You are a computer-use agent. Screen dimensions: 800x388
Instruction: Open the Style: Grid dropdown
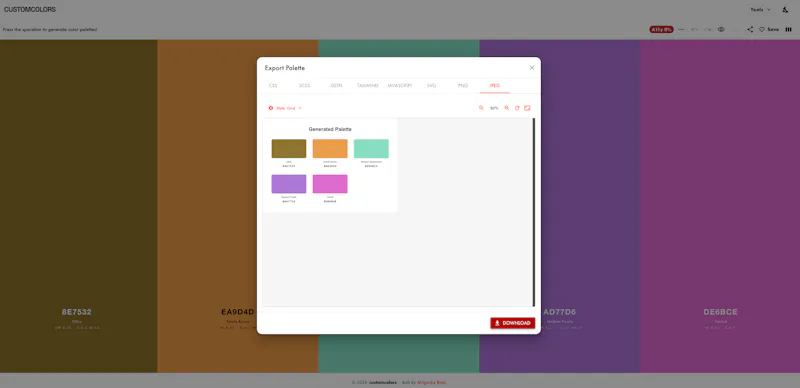285,108
